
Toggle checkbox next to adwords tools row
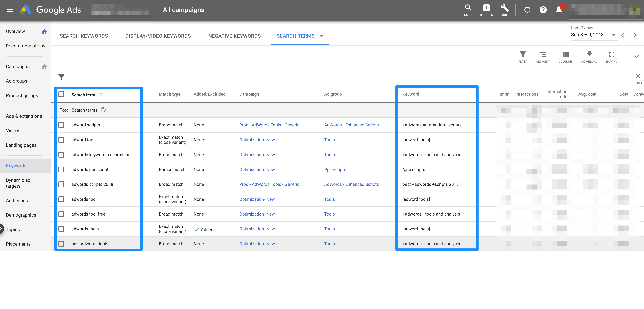tap(62, 229)
